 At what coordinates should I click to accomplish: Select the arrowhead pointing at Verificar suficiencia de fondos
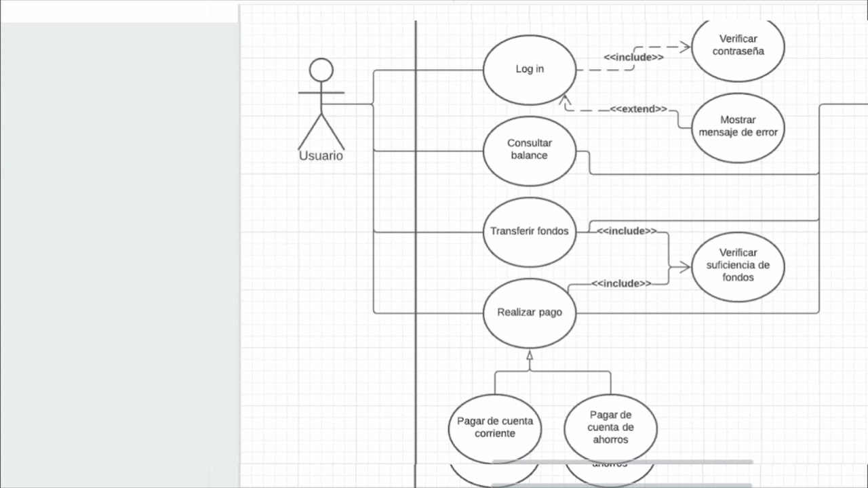pyautogui.click(x=684, y=267)
